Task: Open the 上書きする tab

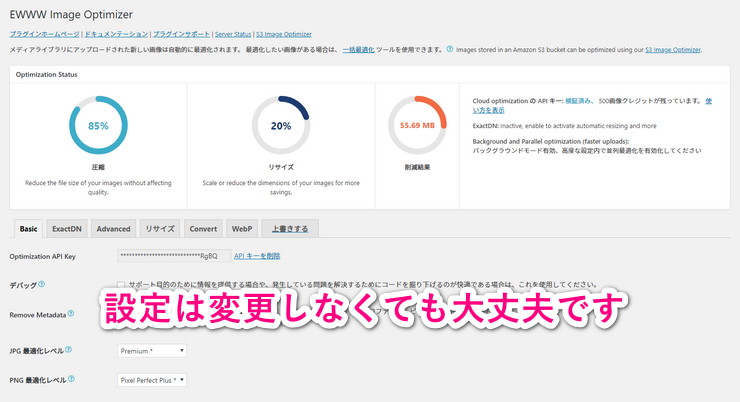Action: pos(290,228)
